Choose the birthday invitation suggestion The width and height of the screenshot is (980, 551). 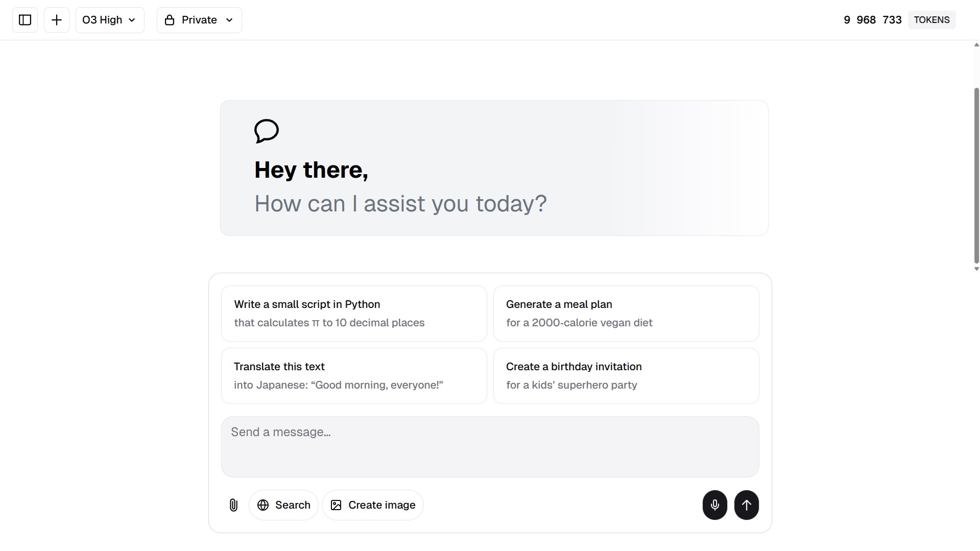[626, 376]
